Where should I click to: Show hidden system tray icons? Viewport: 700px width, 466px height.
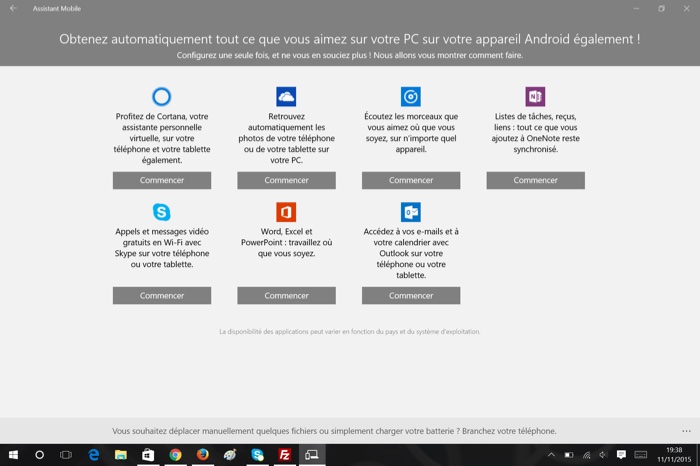(x=551, y=455)
